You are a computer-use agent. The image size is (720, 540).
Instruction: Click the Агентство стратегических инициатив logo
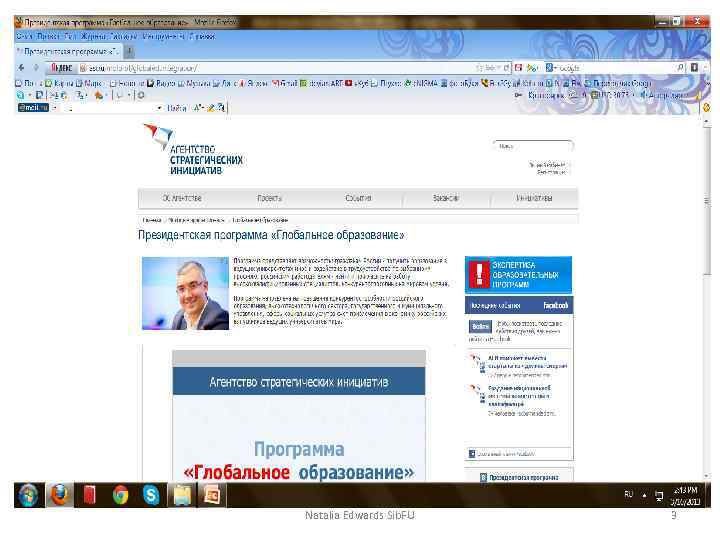pyautogui.click(x=193, y=149)
